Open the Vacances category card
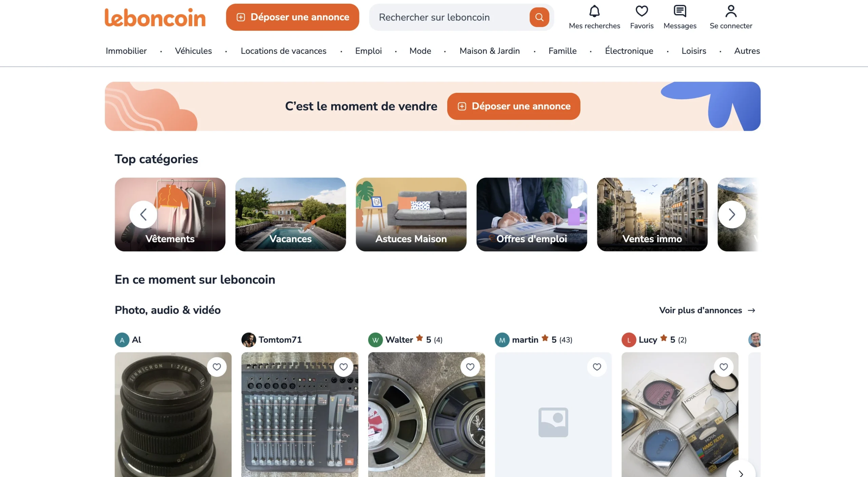 [291, 214]
